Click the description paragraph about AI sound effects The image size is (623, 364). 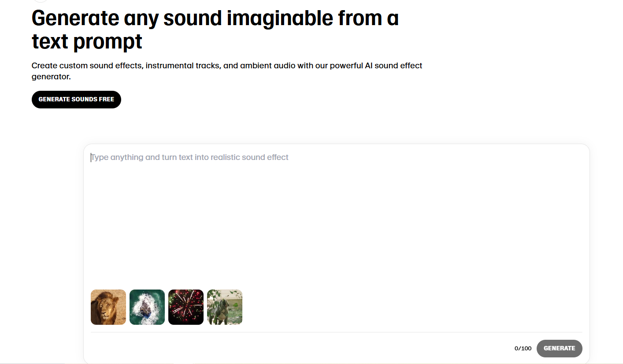[x=227, y=66]
